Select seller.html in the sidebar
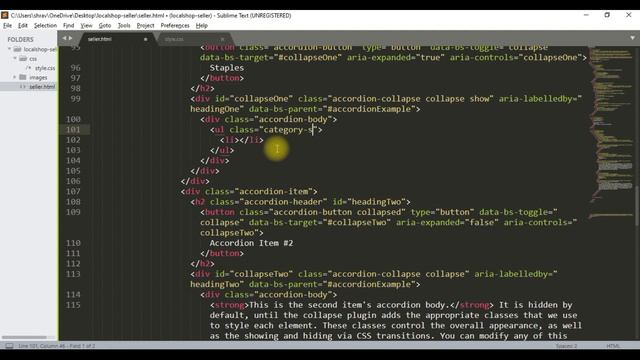 tap(42, 87)
